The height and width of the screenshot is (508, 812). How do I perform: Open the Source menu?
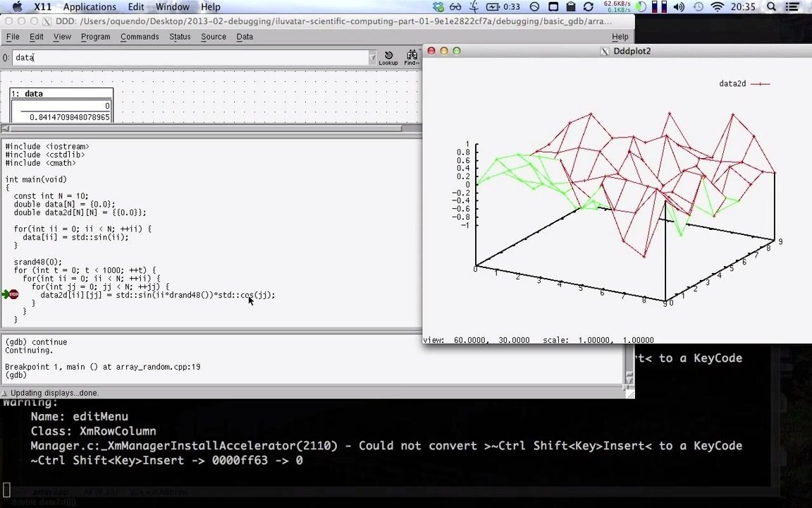tap(213, 37)
